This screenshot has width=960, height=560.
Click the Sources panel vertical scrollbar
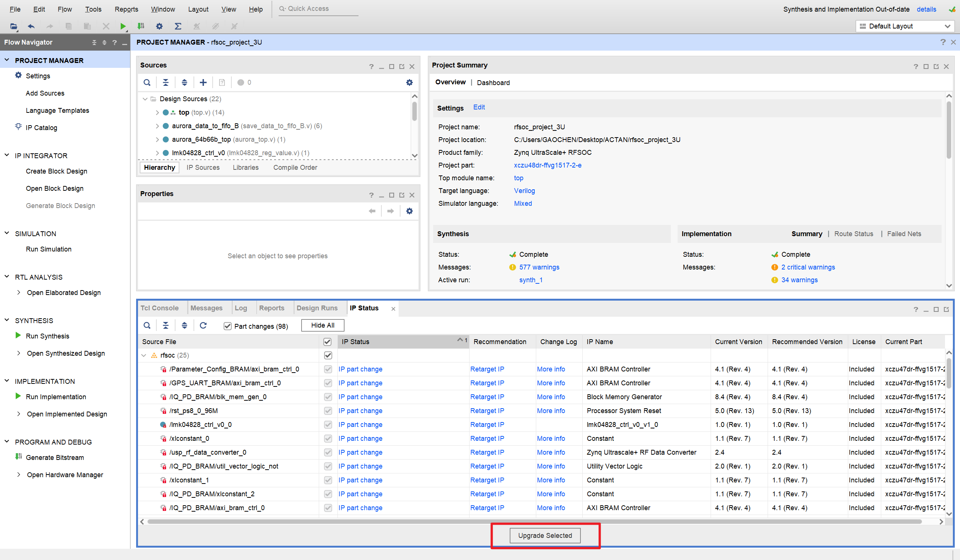point(414,112)
